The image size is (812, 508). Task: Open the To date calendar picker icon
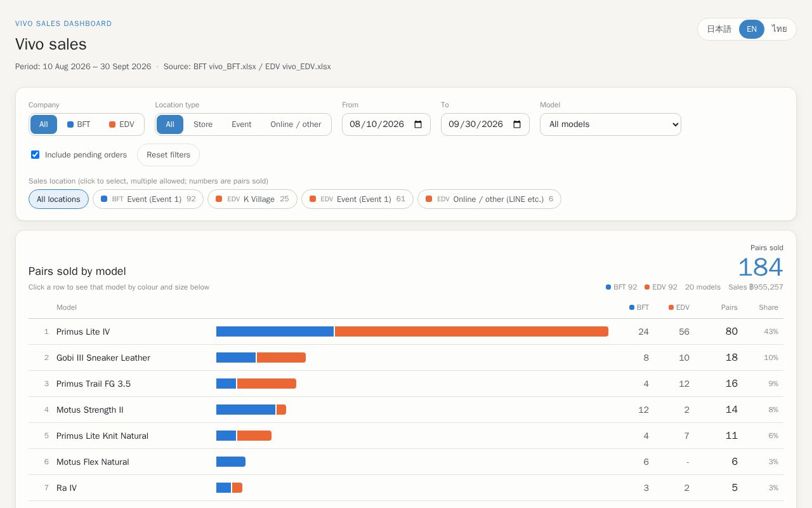tap(517, 124)
